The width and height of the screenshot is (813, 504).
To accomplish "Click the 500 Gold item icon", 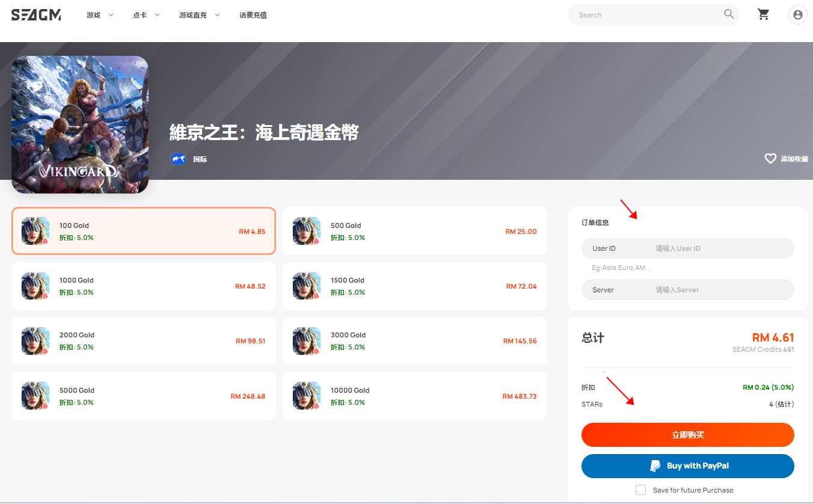I will point(307,231).
